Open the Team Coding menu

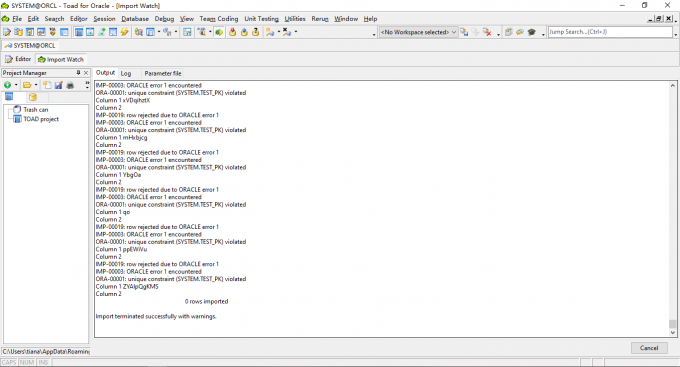tap(219, 19)
